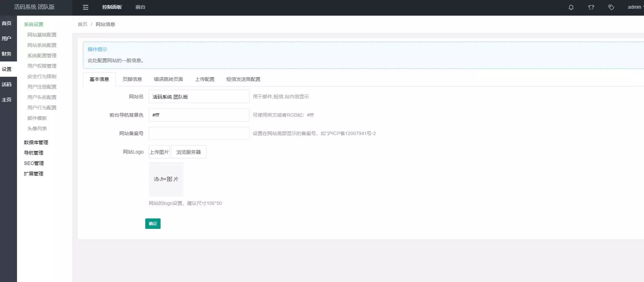Click the T-shirt theme icon
This screenshot has width=644, height=282.
click(591, 7)
